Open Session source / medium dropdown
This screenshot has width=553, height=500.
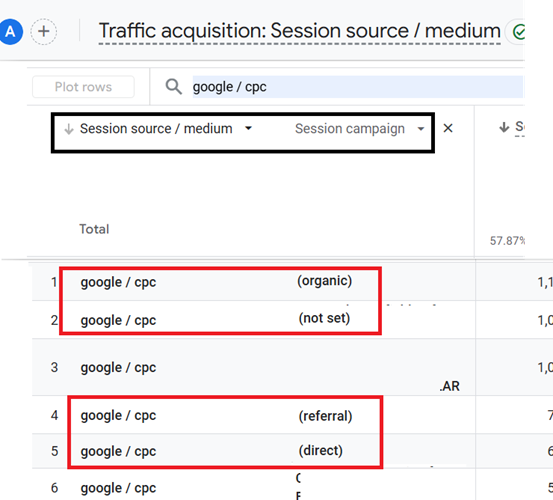coord(248,128)
